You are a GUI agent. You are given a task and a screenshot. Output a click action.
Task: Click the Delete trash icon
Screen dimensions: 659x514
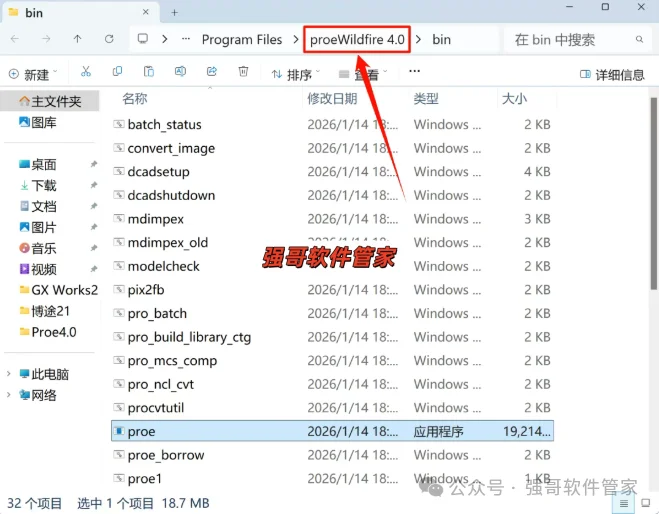tap(243, 71)
